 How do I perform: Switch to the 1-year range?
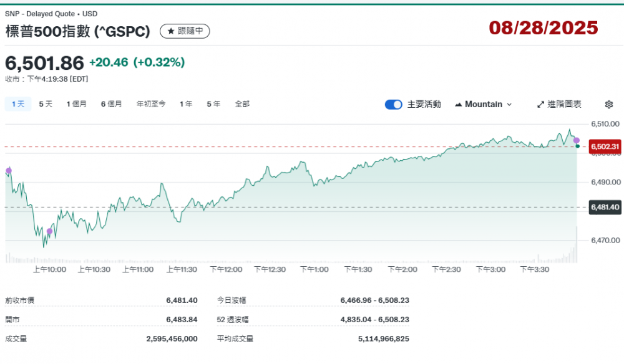click(x=186, y=104)
